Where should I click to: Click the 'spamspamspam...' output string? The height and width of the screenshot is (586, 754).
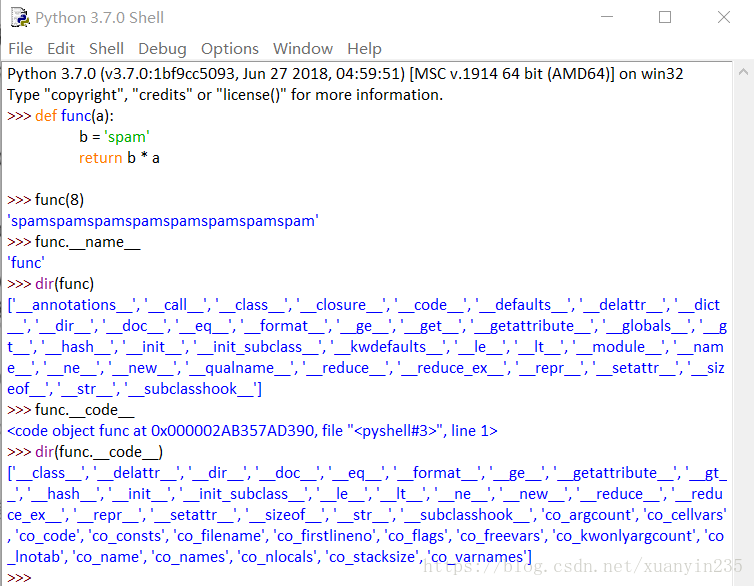[163, 221]
